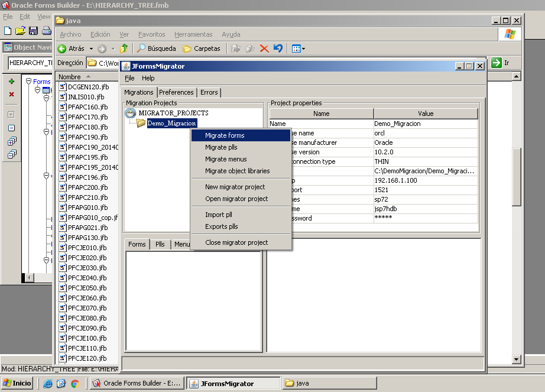Click the Inicio start button
Image resolution: width=545 pixels, height=392 pixels.
pyautogui.click(x=17, y=383)
